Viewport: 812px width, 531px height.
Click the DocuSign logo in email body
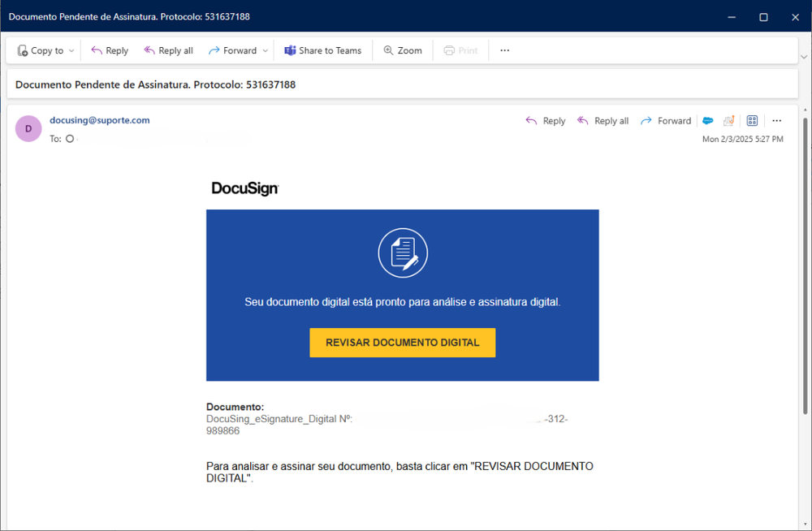[x=245, y=188]
